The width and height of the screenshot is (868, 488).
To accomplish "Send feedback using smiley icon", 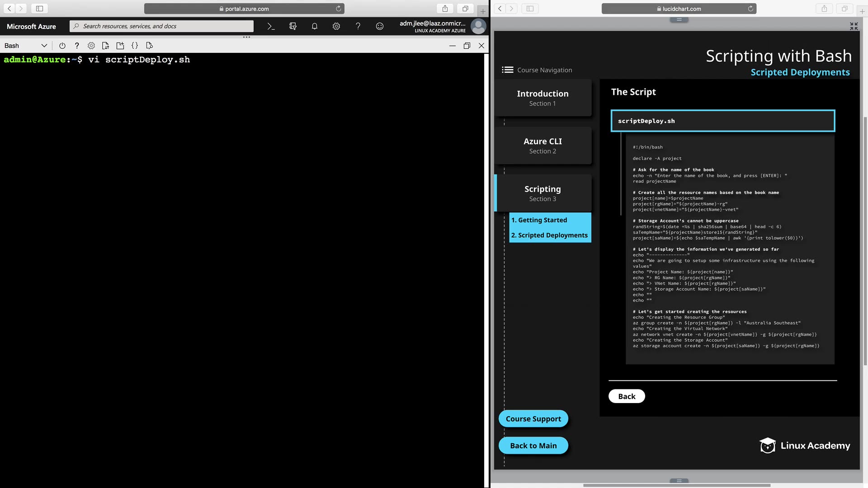I will 380,27.
